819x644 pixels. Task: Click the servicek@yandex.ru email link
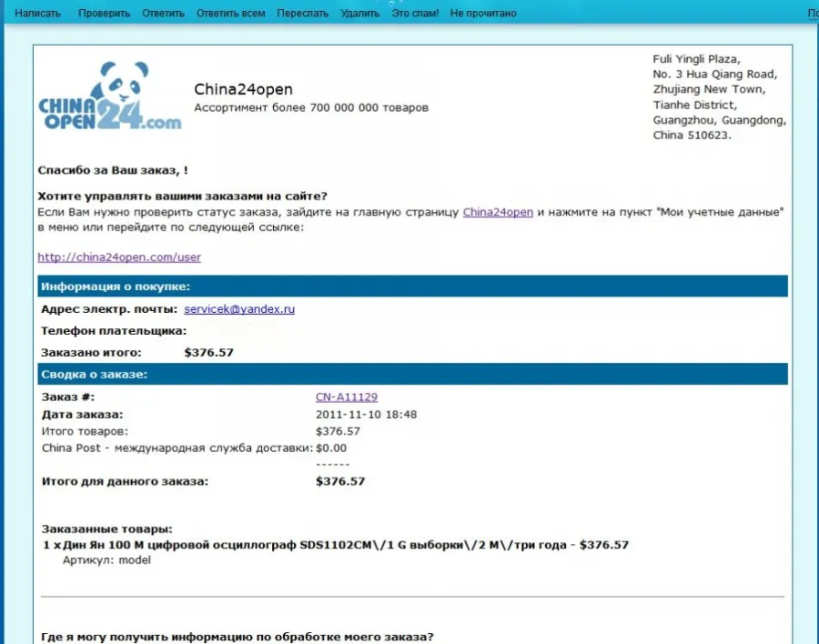click(x=239, y=308)
